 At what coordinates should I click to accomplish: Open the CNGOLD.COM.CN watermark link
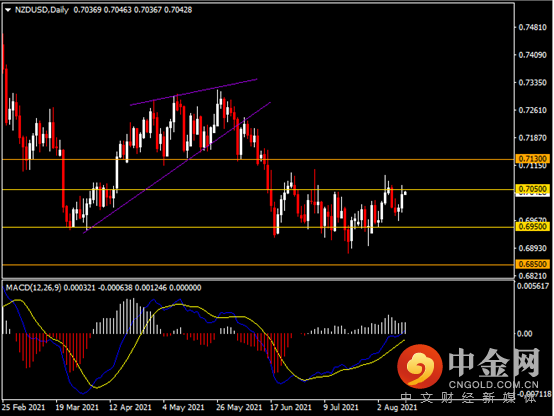click(x=494, y=385)
